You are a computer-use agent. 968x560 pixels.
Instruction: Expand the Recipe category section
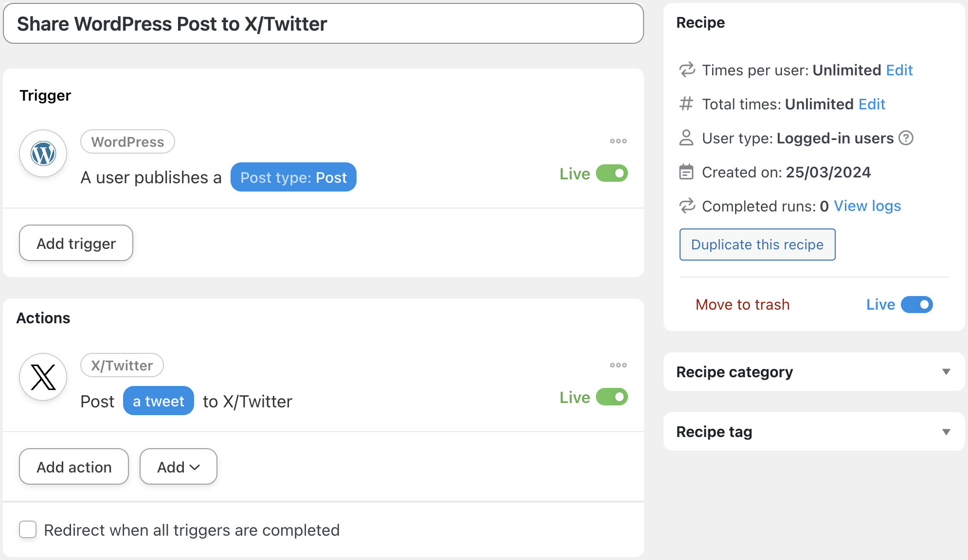[946, 372]
